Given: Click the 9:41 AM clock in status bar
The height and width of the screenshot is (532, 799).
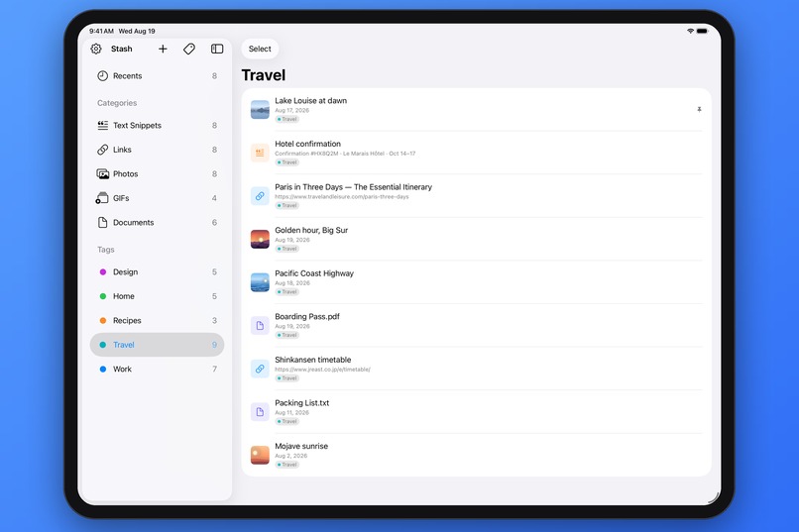Looking at the screenshot, I should click(101, 31).
